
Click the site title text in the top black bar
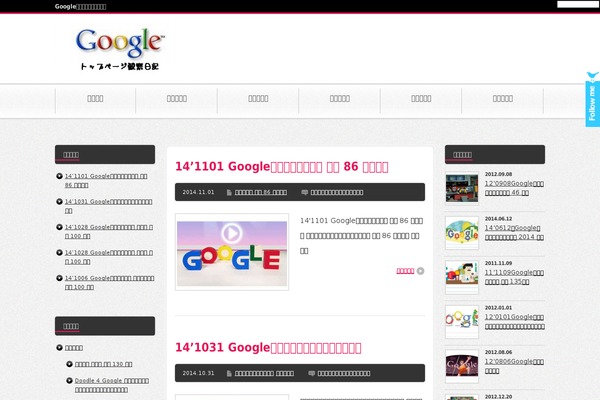pos(80,7)
